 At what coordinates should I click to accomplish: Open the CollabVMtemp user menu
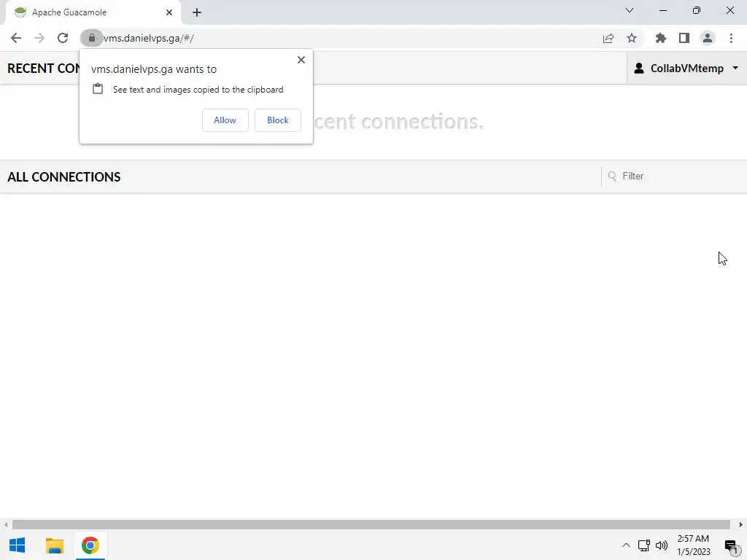click(x=686, y=68)
